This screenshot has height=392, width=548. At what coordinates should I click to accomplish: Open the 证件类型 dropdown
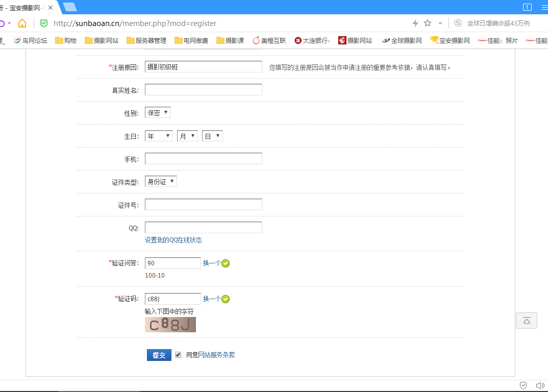coord(161,182)
